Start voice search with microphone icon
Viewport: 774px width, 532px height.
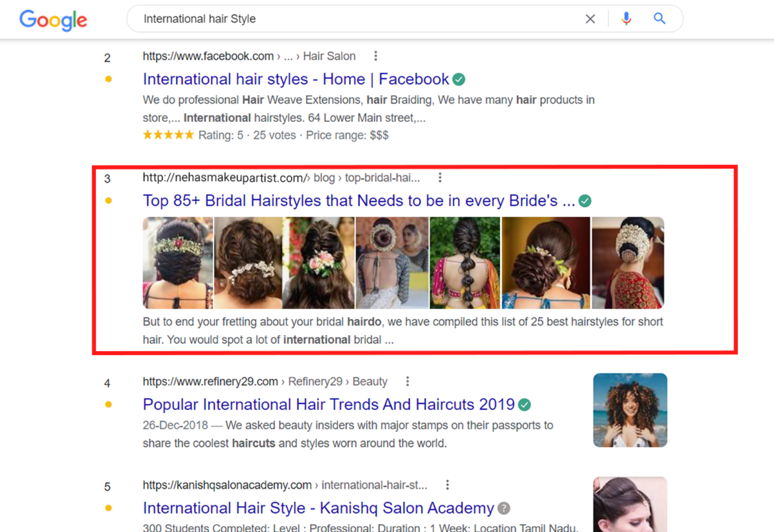click(x=626, y=19)
